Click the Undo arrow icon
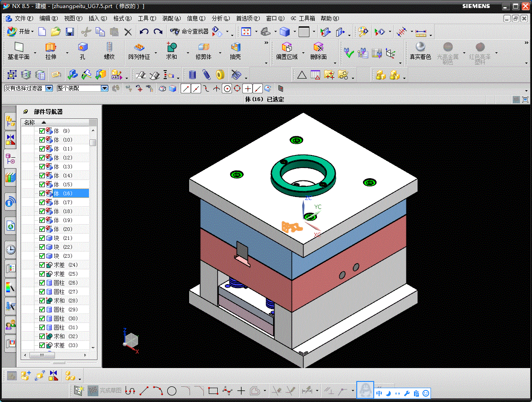 [144, 32]
